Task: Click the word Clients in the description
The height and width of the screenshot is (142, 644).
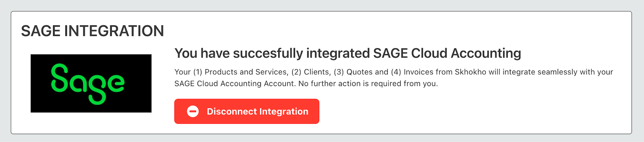Action: pos(317,72)
